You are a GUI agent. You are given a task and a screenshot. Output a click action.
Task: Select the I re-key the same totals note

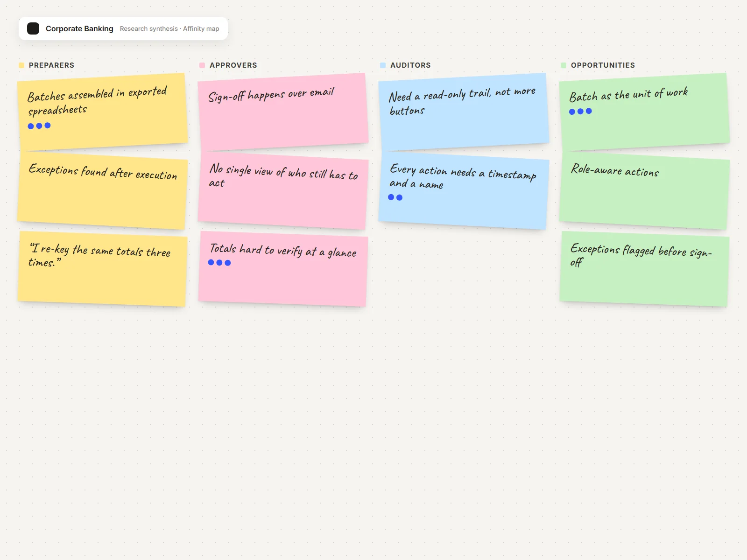click(x=103, y=268)
